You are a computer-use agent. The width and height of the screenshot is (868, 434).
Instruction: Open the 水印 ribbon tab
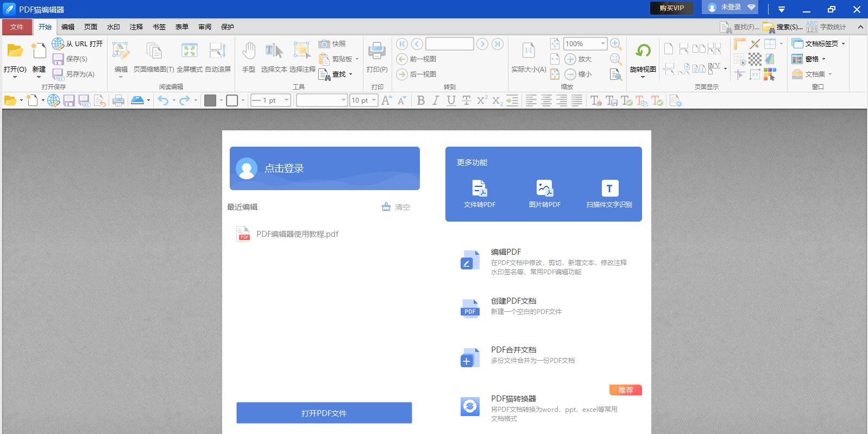pyautogui.click(x=113, y=27)
